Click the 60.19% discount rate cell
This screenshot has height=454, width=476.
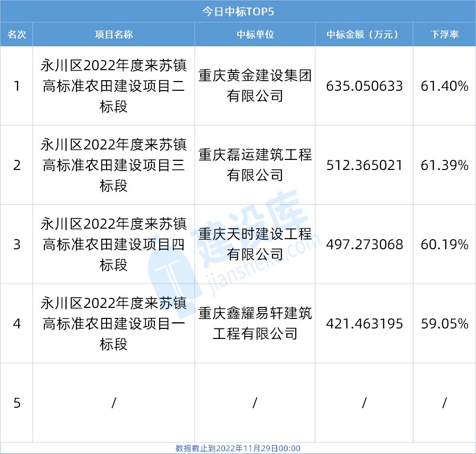[x=444, y=244]
